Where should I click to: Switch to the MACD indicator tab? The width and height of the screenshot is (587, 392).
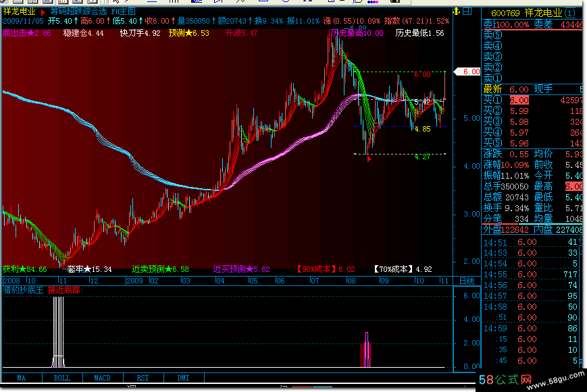(102, 378)
